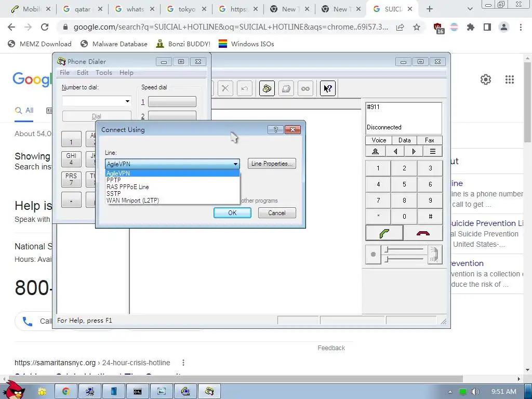Click the record dot button
532x399 pixels.
[373, 254]
